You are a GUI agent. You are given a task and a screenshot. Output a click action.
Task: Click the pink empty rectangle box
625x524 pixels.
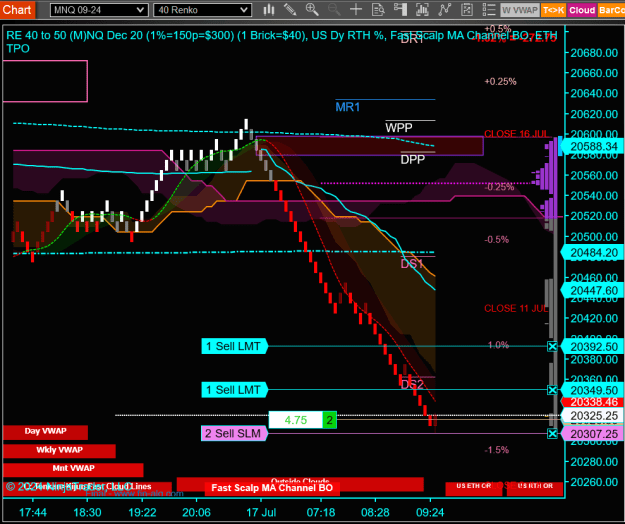tap(45, 81)
